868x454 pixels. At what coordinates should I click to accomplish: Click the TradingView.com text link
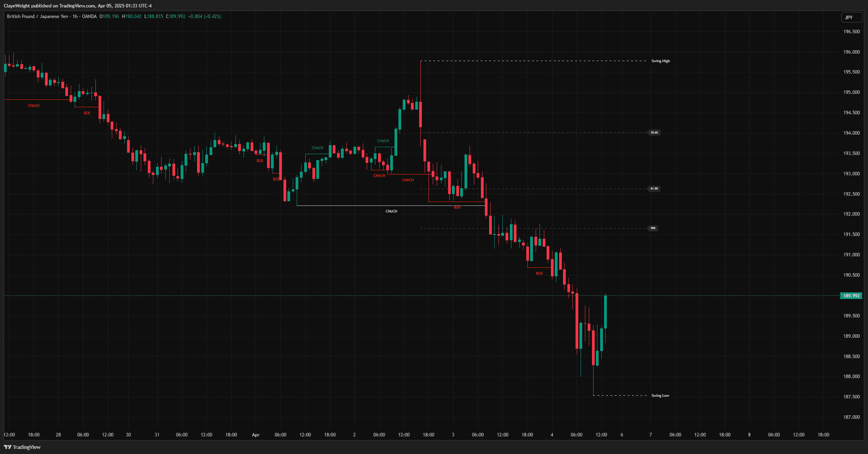pyautogui.click(x=77, y=5)
